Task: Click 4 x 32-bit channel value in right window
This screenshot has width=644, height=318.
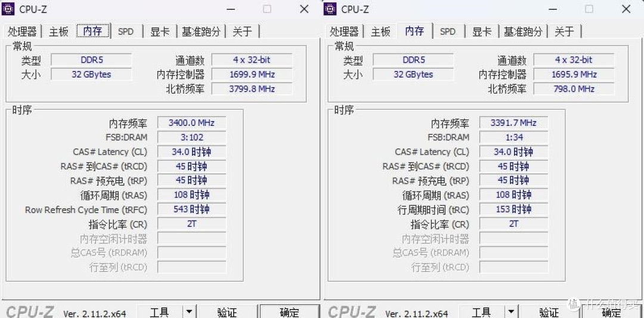Action: (x=574, y=60)
